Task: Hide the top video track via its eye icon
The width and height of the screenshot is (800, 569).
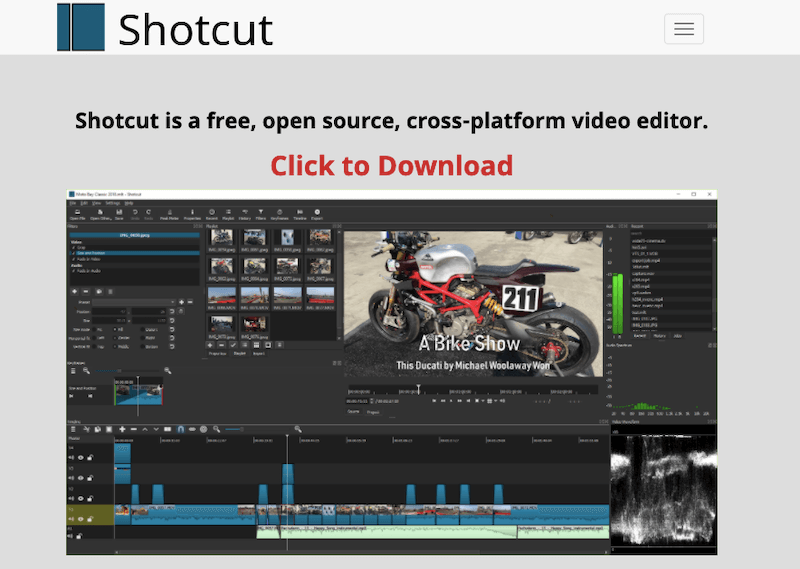Action: [x=80, y=458]
